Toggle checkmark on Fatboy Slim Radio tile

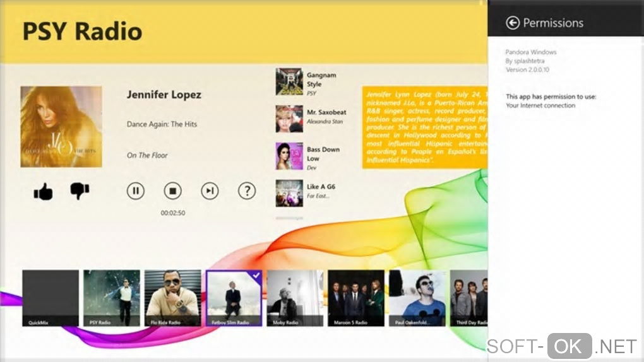tap(257, 276)
